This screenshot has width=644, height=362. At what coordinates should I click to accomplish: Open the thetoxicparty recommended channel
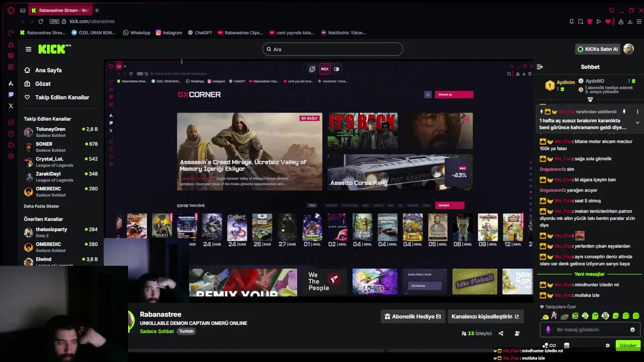pos(60,232)
